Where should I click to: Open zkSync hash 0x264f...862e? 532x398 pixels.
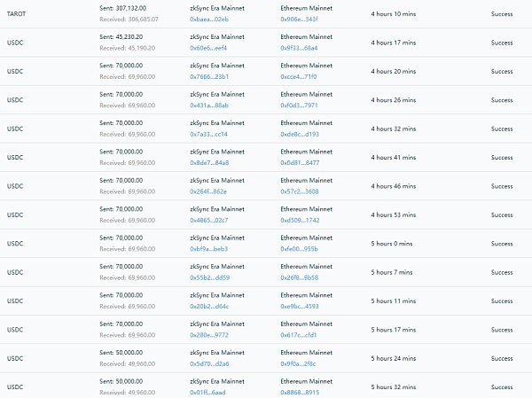pos(208,191)
